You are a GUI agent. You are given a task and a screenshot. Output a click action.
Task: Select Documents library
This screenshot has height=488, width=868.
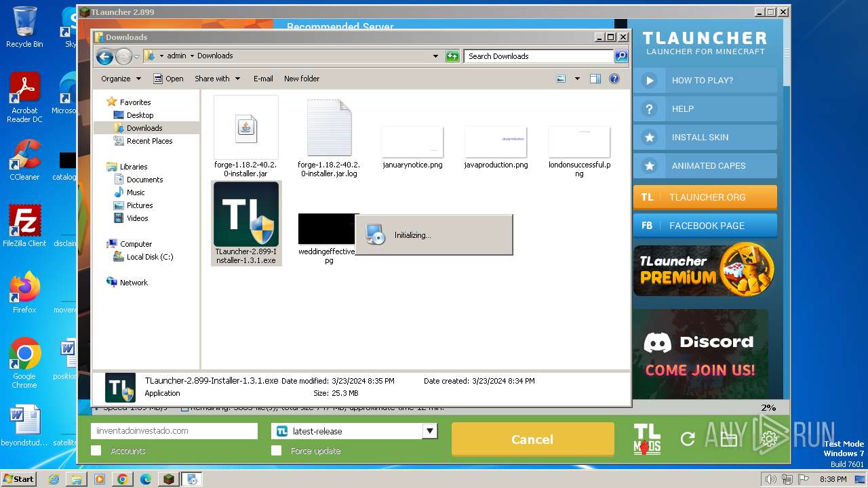pyautogui.click(x=144, y=180)
